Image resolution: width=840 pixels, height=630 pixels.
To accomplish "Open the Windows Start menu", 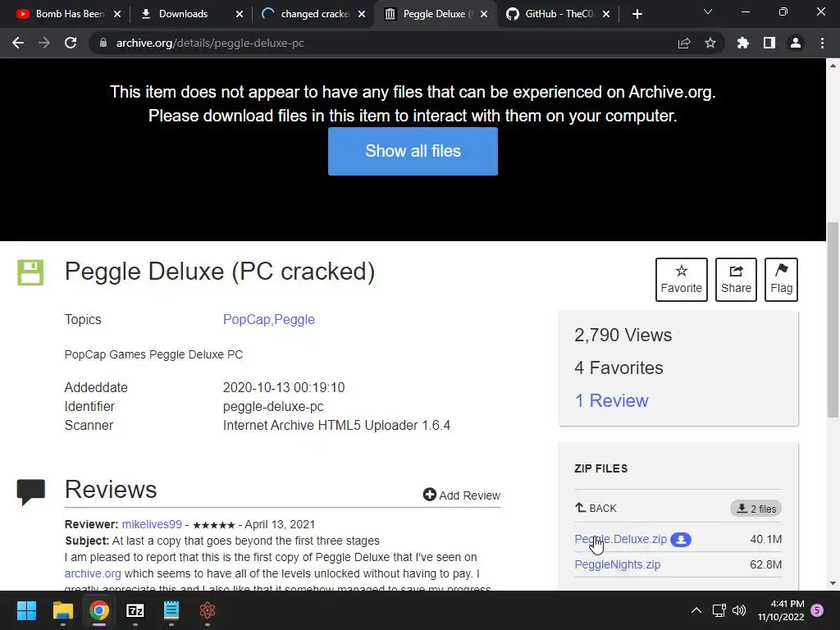I will pyautogui.click(x=26, y=610).
